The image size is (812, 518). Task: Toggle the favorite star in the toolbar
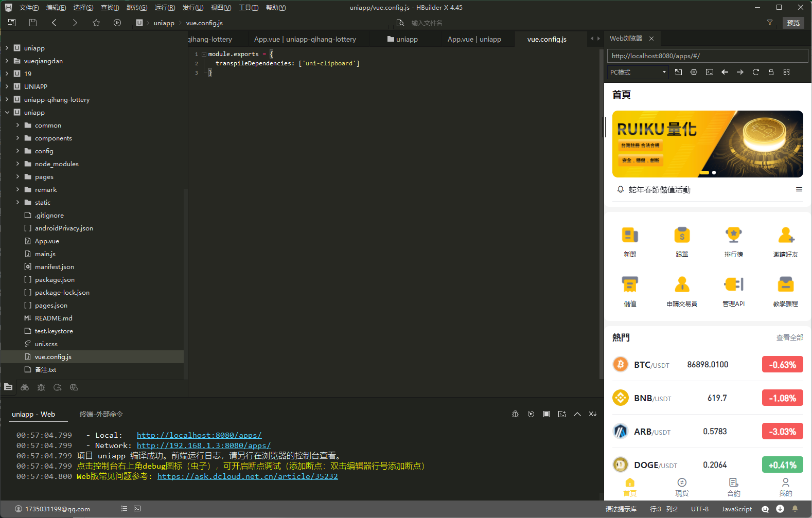[x=96, y=23]
